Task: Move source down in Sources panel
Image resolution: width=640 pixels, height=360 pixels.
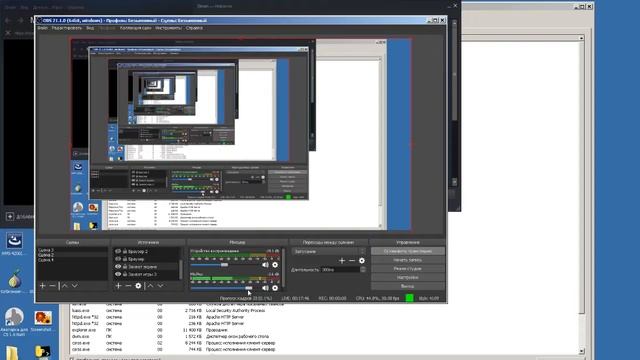Action: pos(160,286)
